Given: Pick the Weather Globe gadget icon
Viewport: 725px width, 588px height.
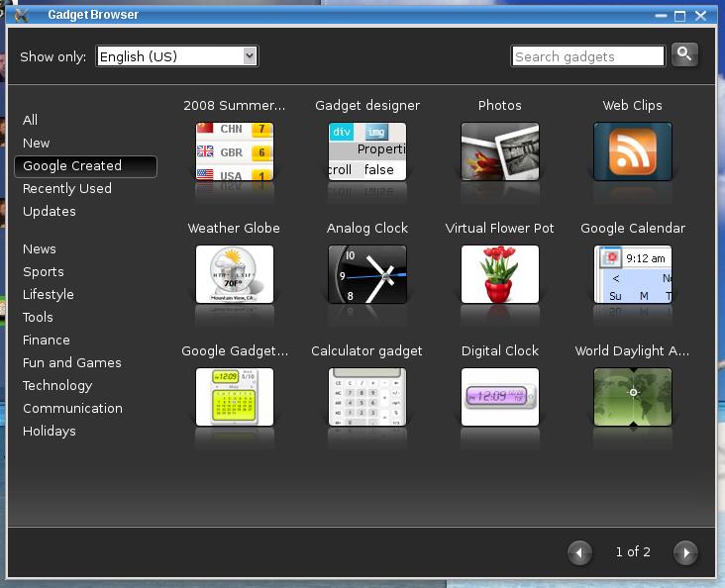Looking at the screenshot, I should [234, 274].
